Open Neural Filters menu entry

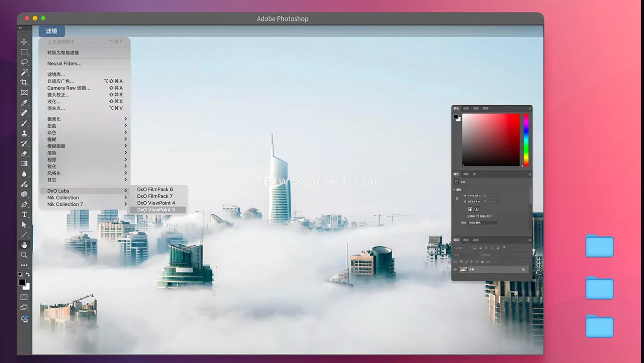click(64, 63)
